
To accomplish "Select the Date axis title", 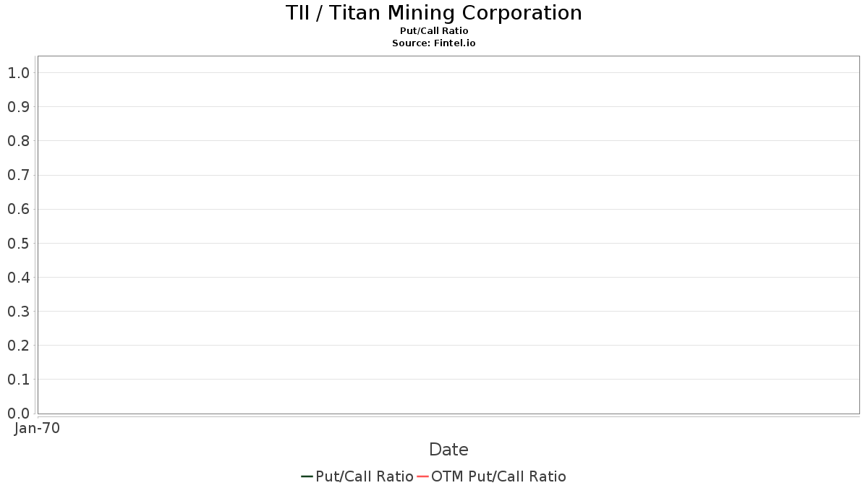I will (x=448, y=450).
